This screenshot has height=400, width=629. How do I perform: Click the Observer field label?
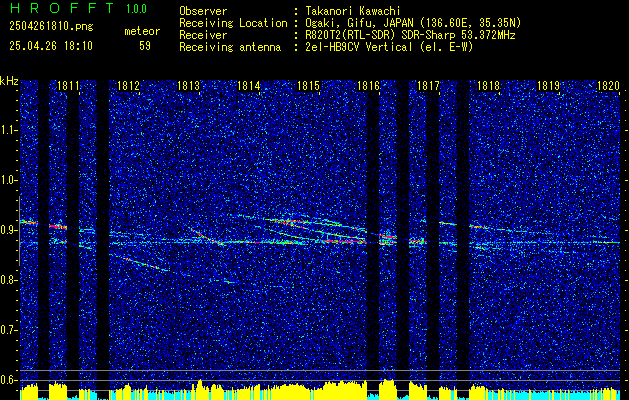click(203, 11)
